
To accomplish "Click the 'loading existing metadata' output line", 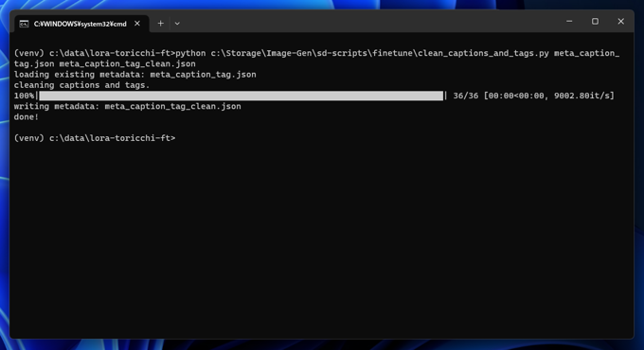I will point(134,75).
